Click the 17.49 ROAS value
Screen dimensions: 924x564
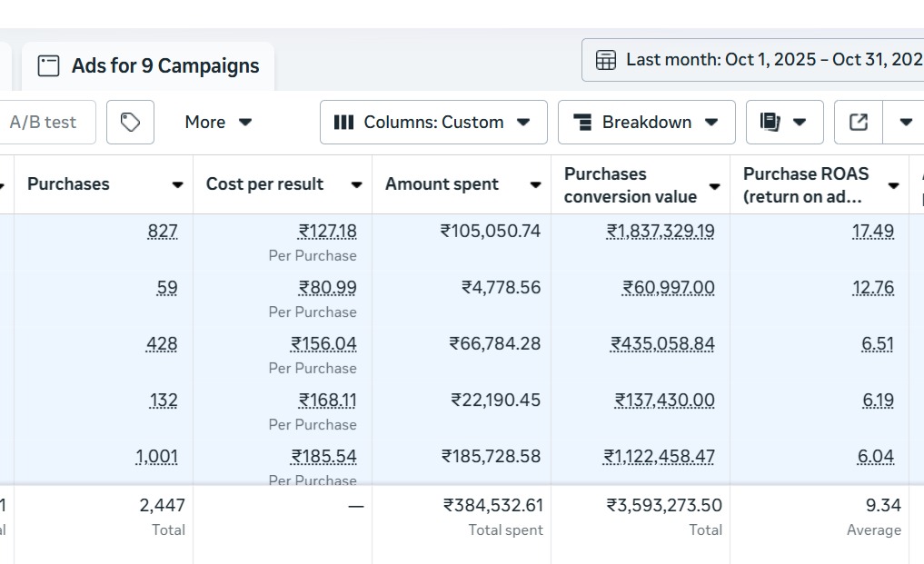(x=872, y=232)
